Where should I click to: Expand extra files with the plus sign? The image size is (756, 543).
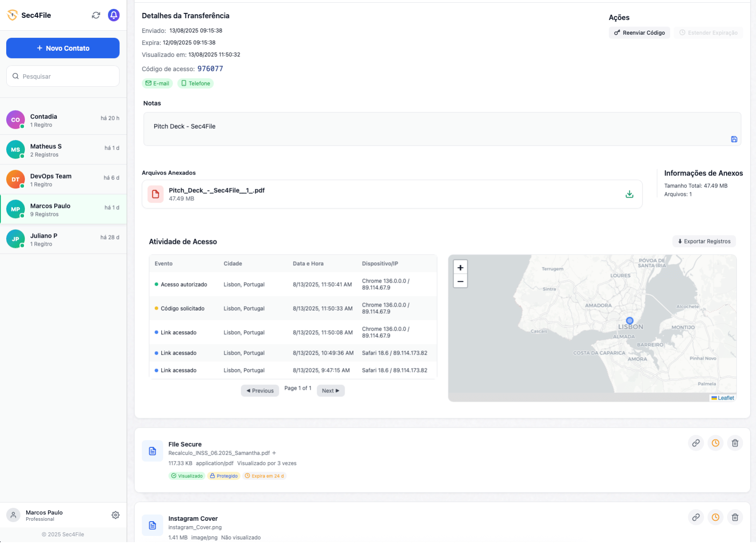pos(274,453)
